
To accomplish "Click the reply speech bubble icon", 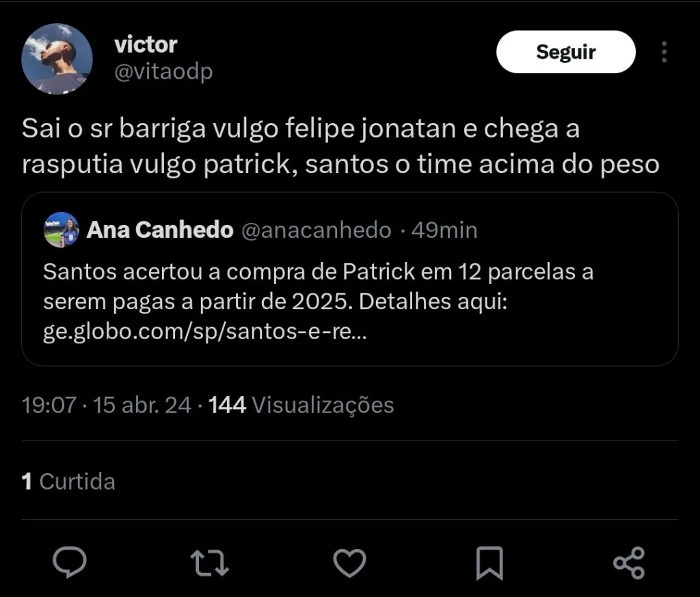I will (x=70, y=562).
